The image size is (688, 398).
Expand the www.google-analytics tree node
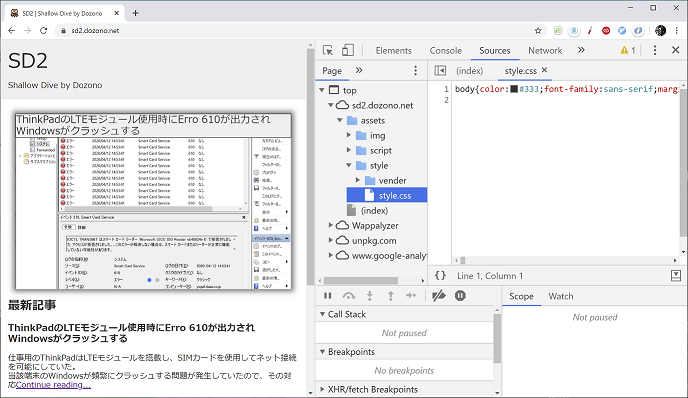(x=330, y=255)
